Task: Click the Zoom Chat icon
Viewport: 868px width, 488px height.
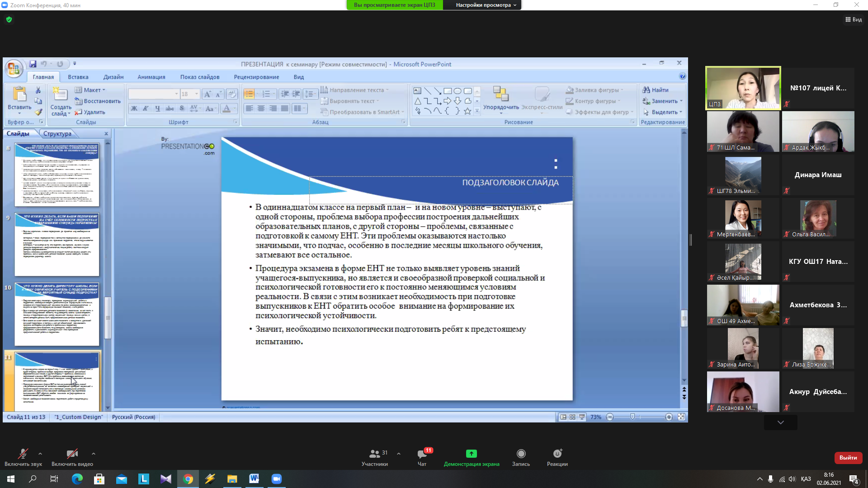Action: coord(422,454)
